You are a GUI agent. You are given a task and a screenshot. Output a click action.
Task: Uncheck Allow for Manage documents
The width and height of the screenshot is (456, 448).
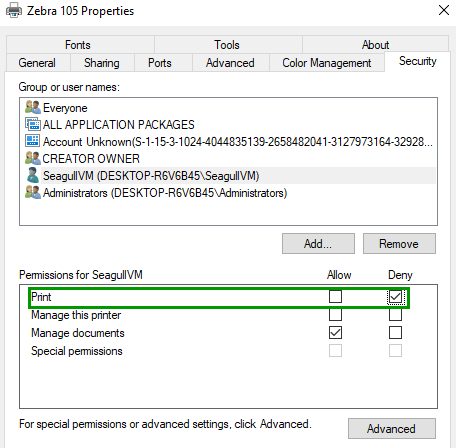(x=335, y=332)
